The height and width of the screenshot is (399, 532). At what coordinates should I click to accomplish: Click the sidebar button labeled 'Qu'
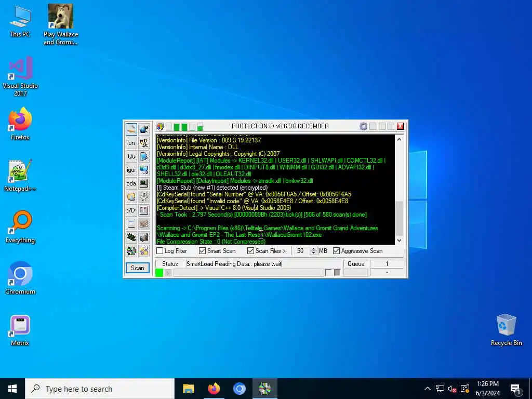tap(131, 156)
